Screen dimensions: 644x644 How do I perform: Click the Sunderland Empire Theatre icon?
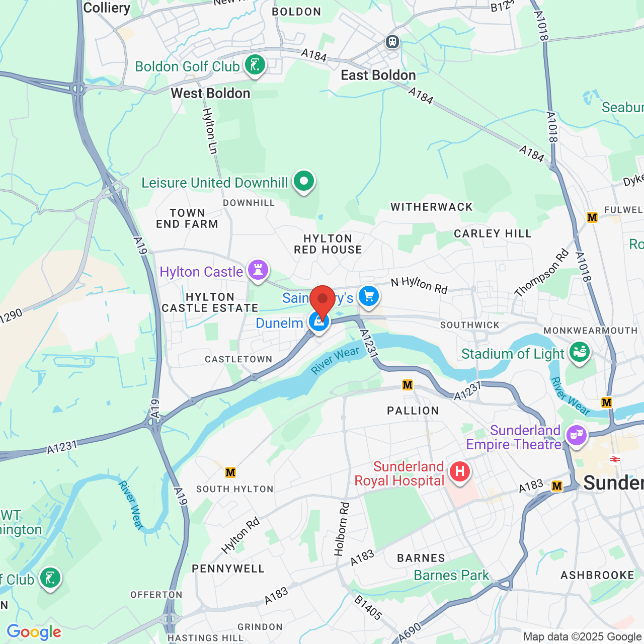[x=577, y=435]
